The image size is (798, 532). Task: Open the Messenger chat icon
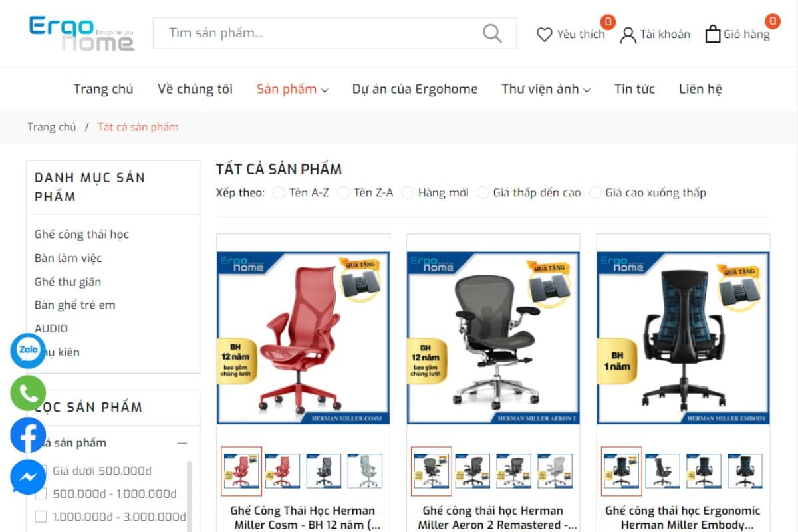pos(28,477)
